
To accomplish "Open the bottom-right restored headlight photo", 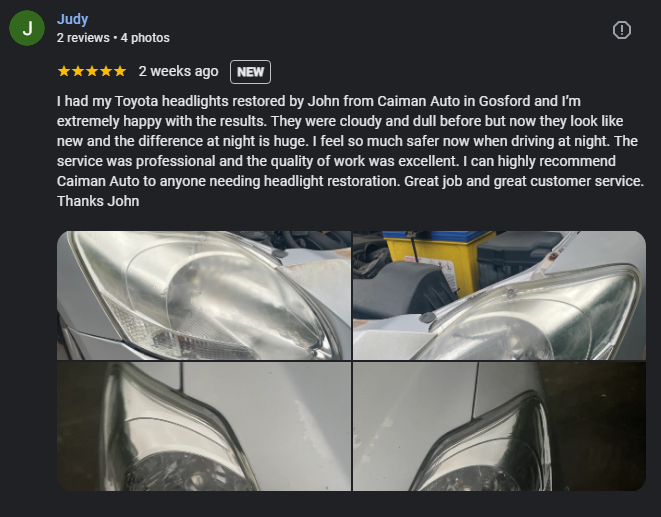I will [x=500, y=426].
